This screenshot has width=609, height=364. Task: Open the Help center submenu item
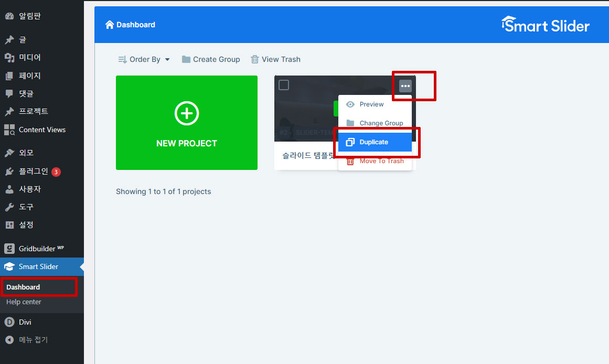pos(24,302)
